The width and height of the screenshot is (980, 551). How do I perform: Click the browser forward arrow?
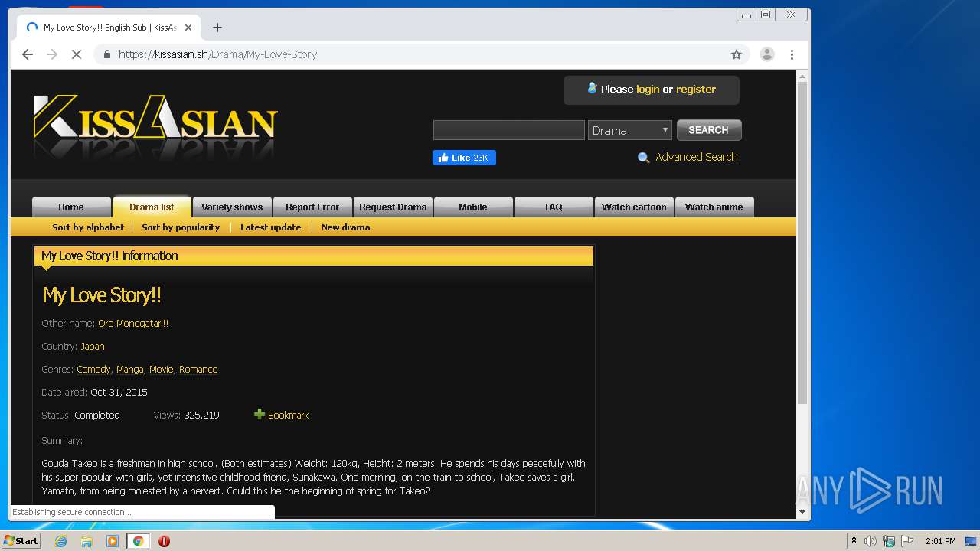point(52,54)
